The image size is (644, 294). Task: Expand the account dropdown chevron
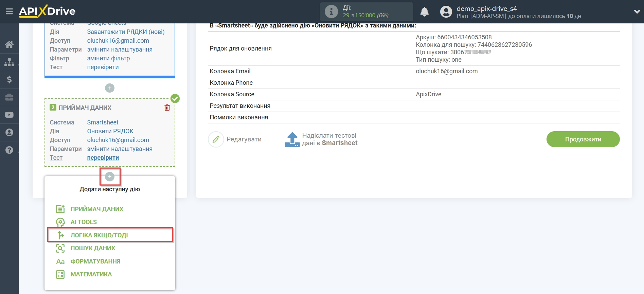click(x=637, y=12)
